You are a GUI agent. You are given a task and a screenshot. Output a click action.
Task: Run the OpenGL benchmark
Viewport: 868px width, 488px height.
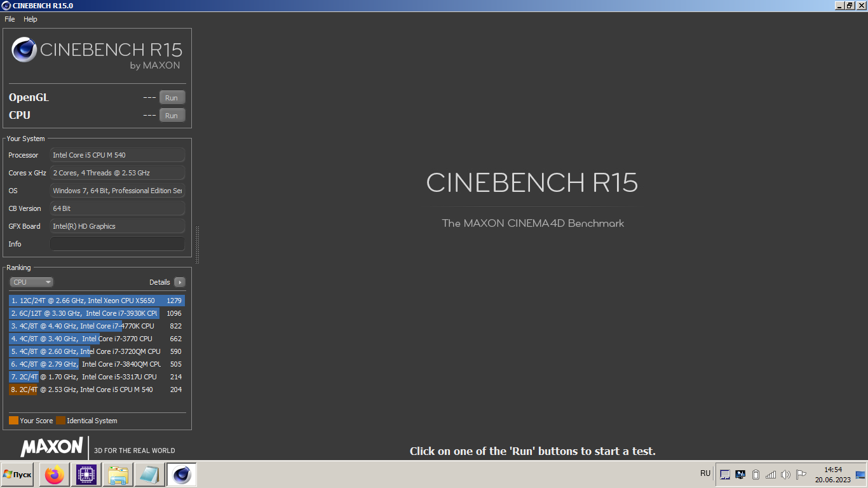click(172, 97)
